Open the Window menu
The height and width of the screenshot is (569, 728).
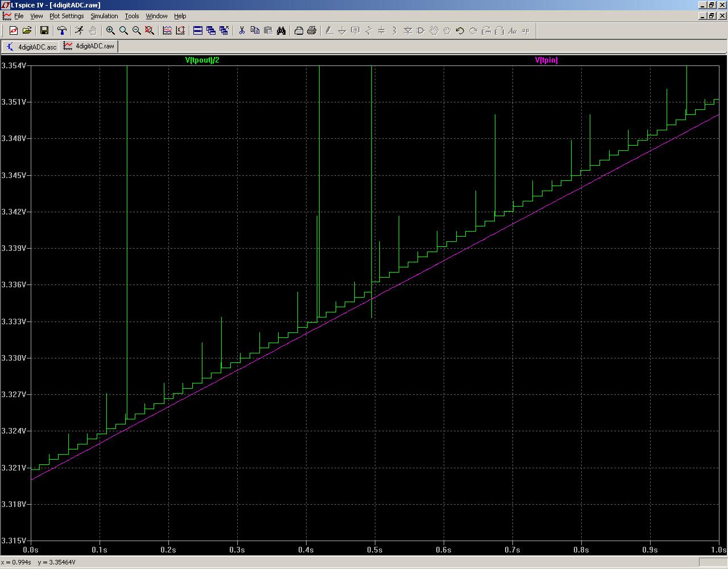point(156,16)
